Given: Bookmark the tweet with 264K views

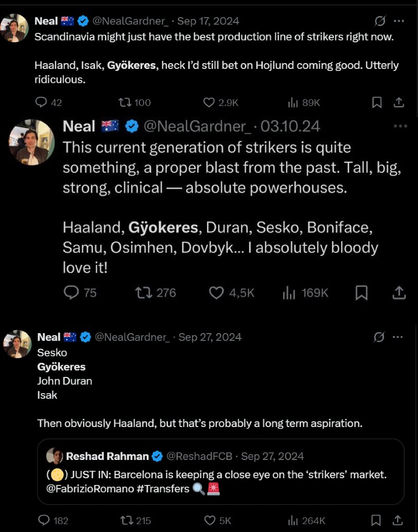Looking at the screenshot, I should pyautogui.click(x=376, y=520).
